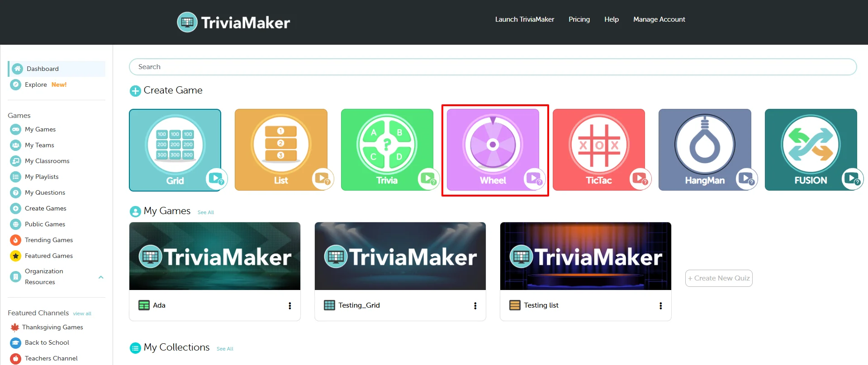
Task: Click the Featured Games star icon
Action: [x=16, y=256]
